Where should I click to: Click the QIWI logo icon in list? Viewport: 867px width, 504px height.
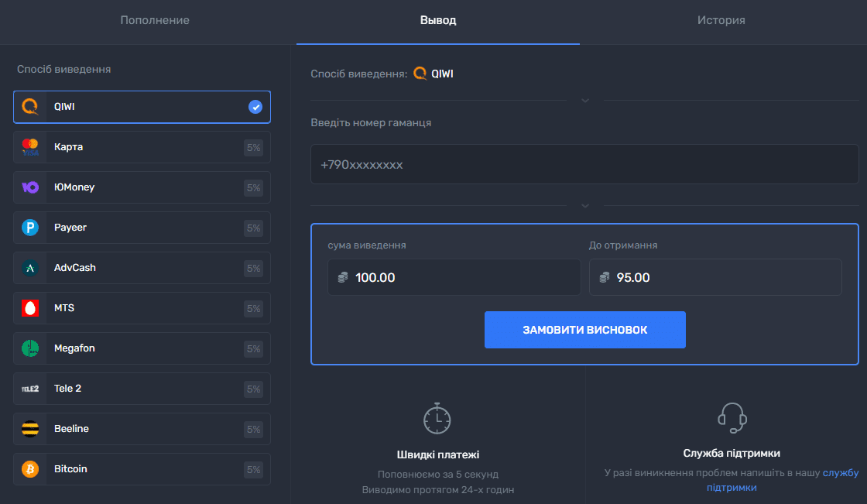coord(30,107)
